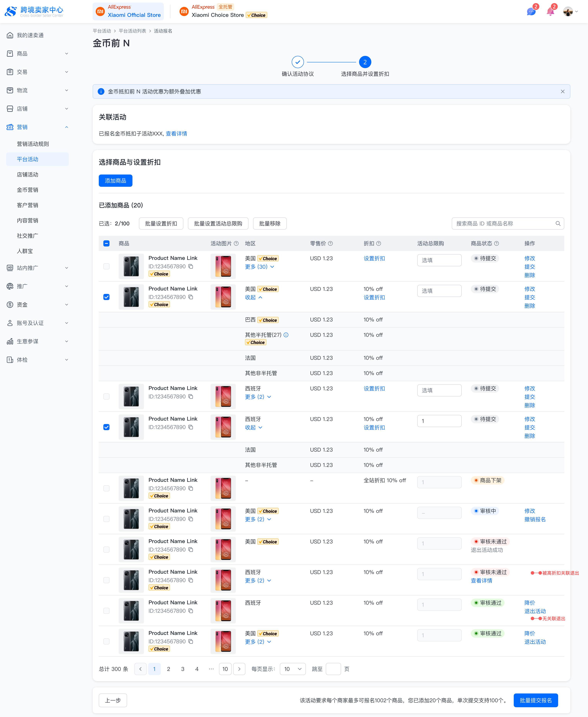This screenshot has height=717, width=588.
Task: Uncheck the second product row checkbox
Action: pyautogui.click(x=106, y=297)
